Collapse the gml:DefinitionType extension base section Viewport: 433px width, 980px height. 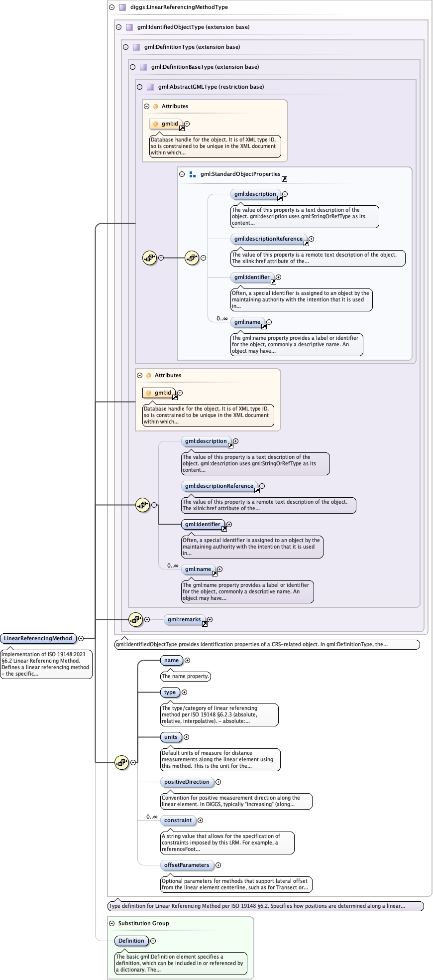tap(125, 47)
